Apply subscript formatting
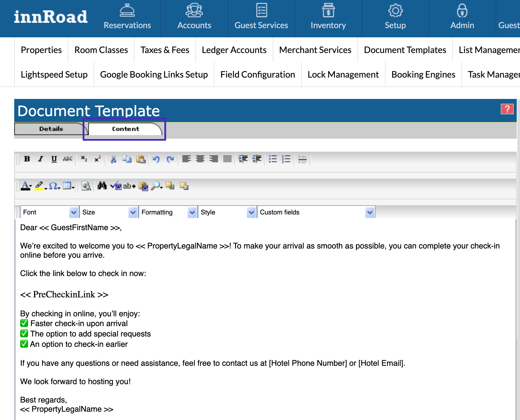The height and width of the screenshot is (420, 520). coord(84,159)
